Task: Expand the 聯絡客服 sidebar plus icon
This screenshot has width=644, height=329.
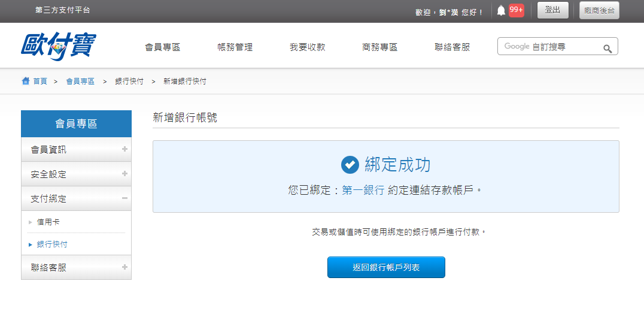Action: coord(124,267)
